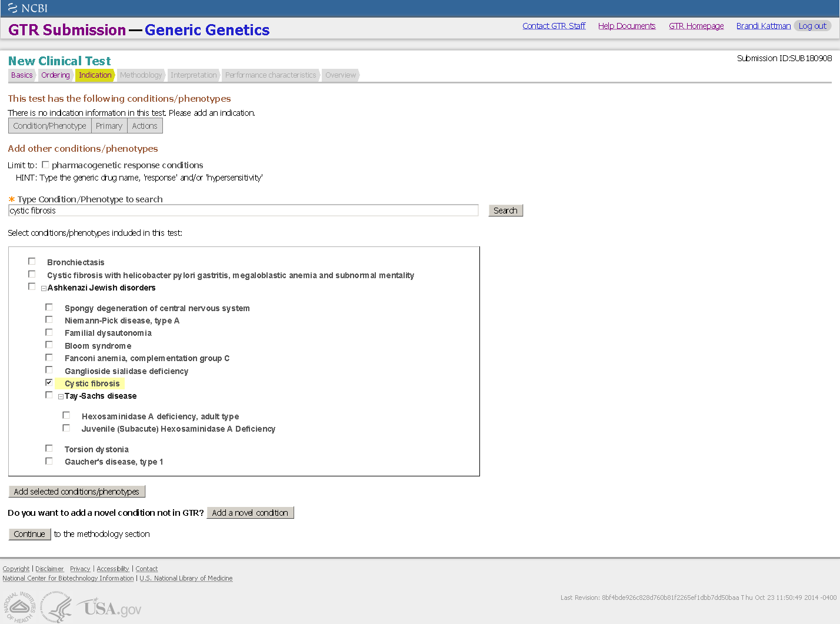The height and width of the screenshot is (624, 840).
Task: Open the Methodology tab
Action: click(x=141, y=75)
